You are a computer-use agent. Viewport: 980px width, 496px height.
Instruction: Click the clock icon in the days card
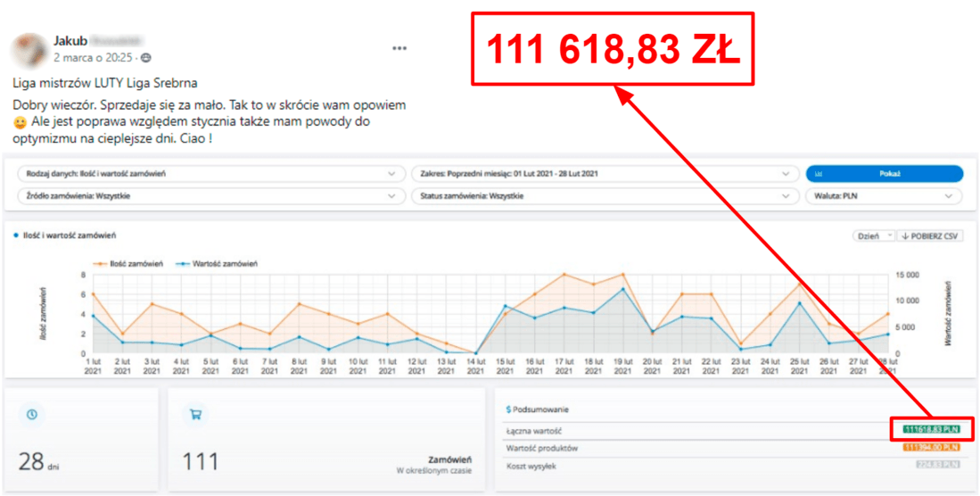(32, 414)
